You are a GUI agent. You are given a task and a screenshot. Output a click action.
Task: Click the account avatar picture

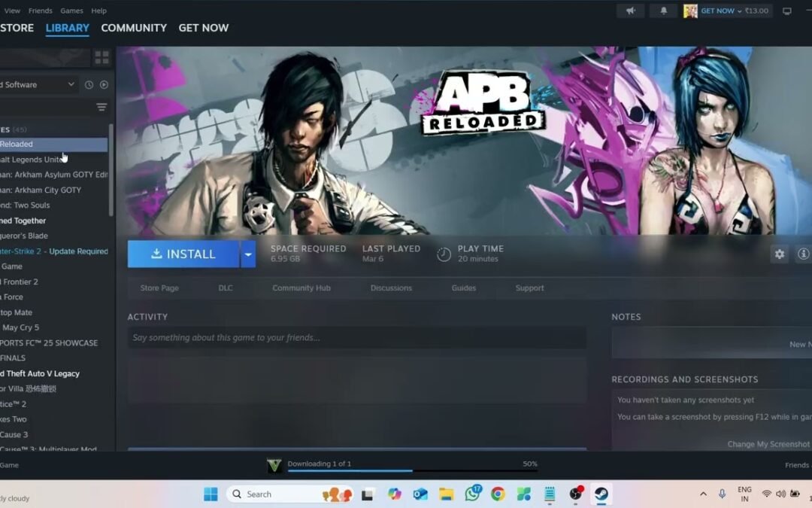tap(689, 11)
